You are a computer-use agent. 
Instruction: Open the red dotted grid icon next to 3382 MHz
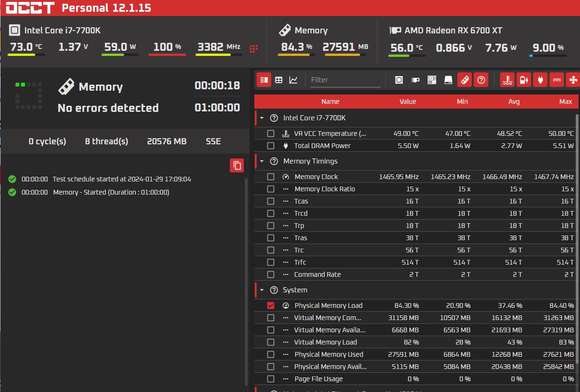tap(254, 48)
